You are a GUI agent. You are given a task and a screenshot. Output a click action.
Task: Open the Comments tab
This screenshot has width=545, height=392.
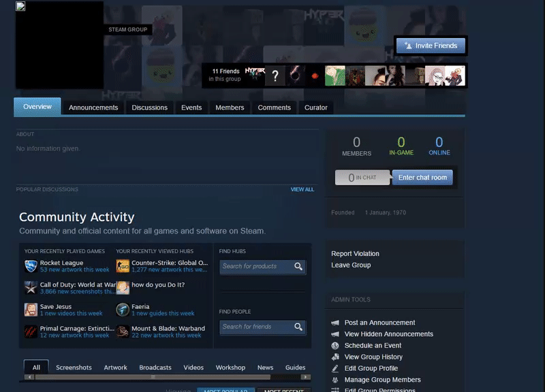[275, 108]
